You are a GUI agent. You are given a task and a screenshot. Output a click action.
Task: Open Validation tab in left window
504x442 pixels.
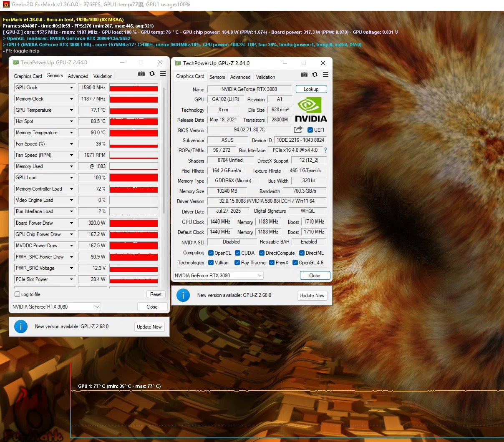coord(103,76)
